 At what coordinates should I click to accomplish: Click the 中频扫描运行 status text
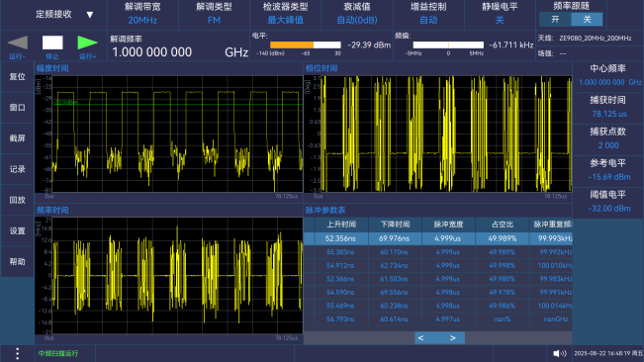(x=58, y=353)
